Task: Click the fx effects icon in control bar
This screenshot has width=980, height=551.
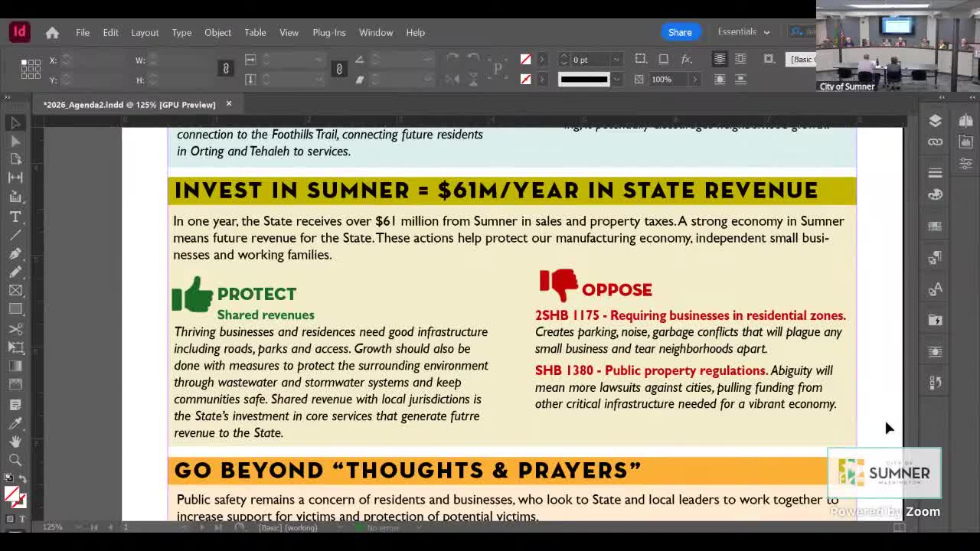Action: point(687,59)
